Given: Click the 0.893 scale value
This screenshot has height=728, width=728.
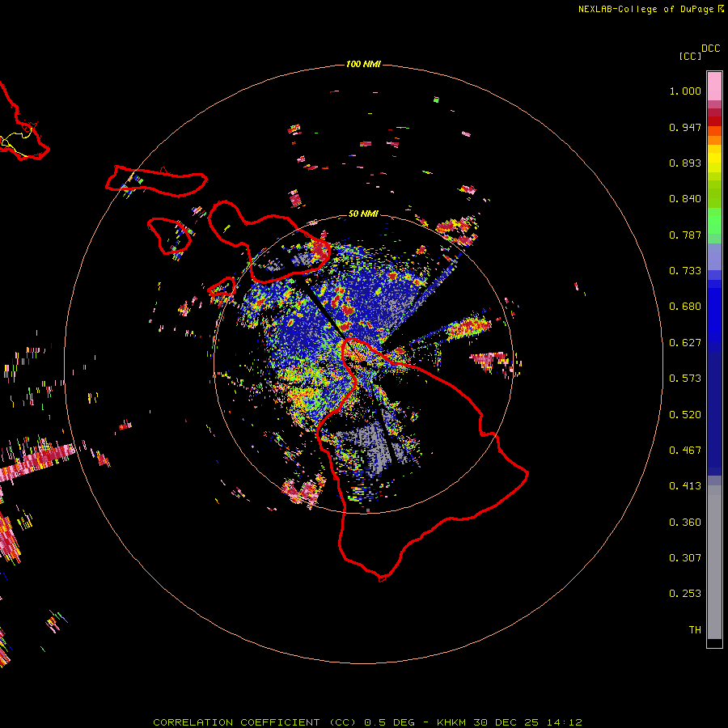Looking at the screenshot, I should pos(685,163).
